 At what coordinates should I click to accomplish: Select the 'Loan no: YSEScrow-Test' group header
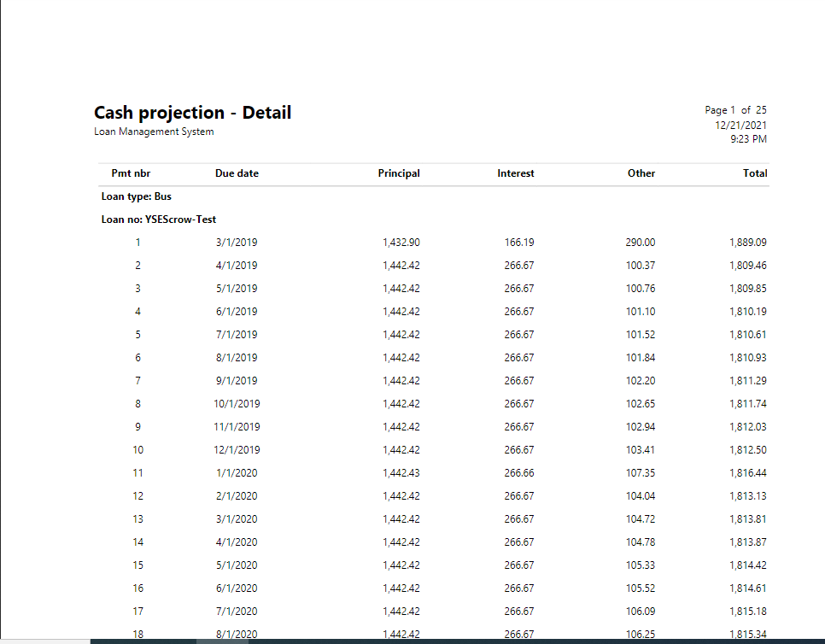pos(159,219)
